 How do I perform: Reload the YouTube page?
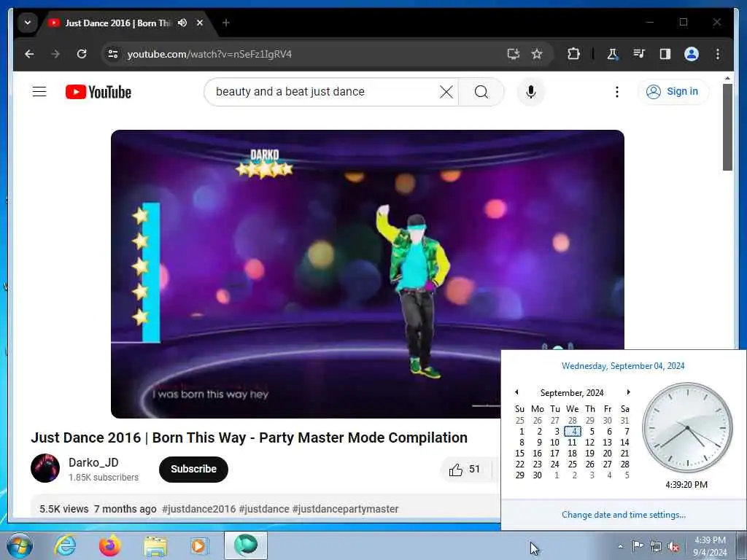(82, 54)
